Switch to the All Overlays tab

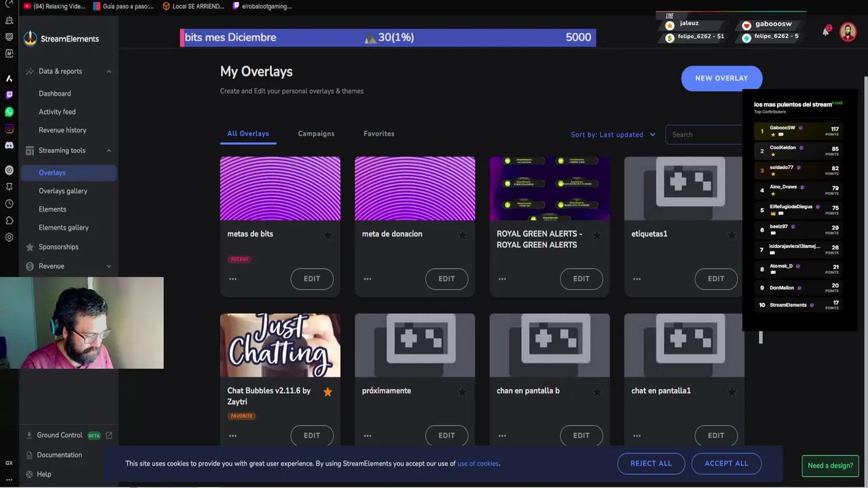pyautogui.click(x=248, y=134)
